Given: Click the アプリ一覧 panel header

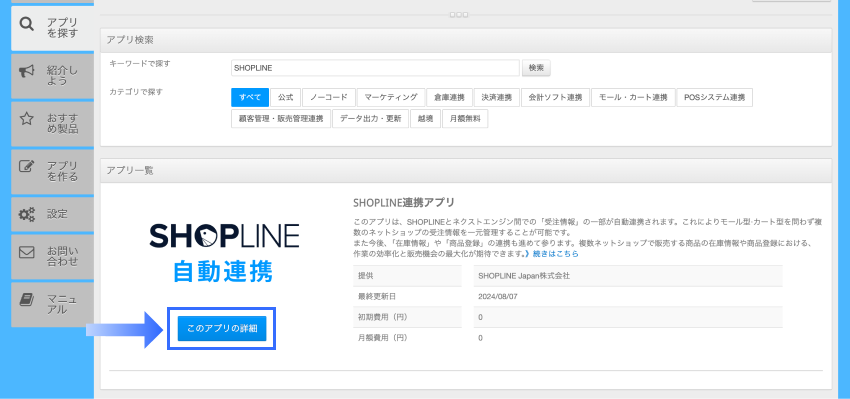Looking at the screenshot, I should (x=466, y=170).
